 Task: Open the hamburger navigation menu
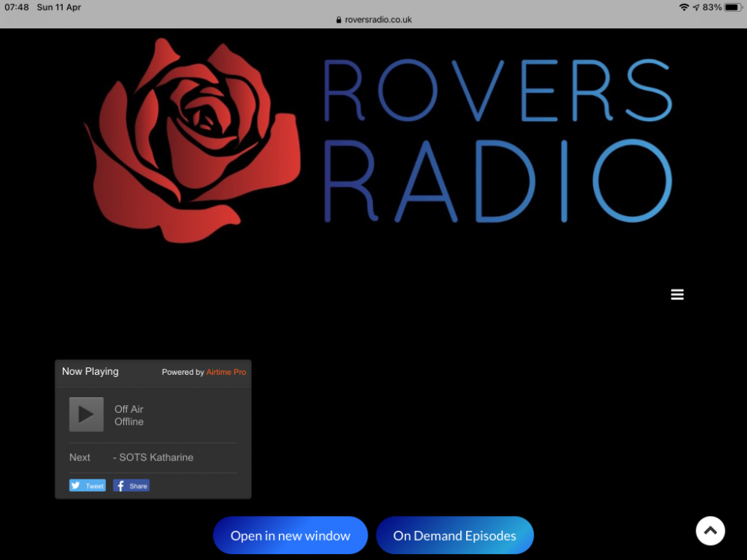click(x=677, y=295)
